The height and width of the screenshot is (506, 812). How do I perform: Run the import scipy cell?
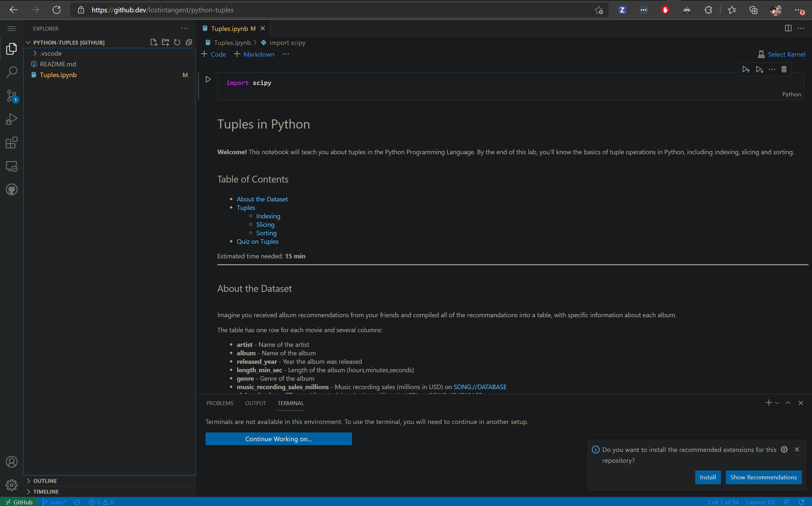(x=208, y=79)
